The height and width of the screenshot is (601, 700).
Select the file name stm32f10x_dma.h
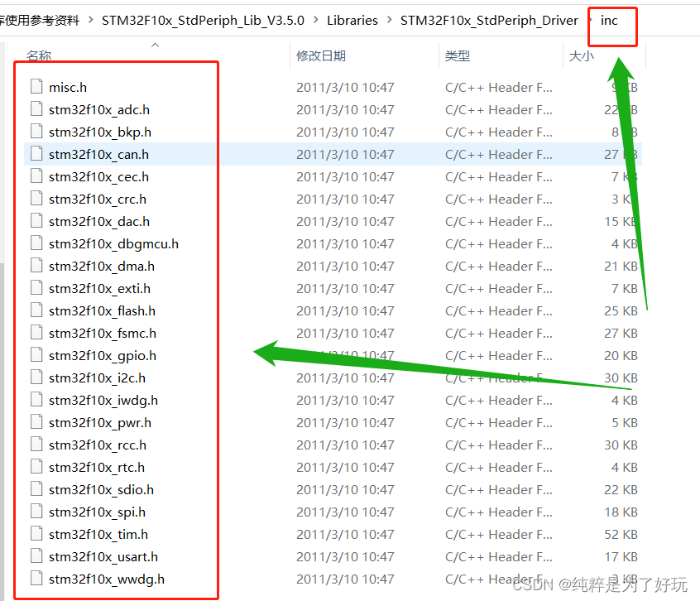(102, 266)
